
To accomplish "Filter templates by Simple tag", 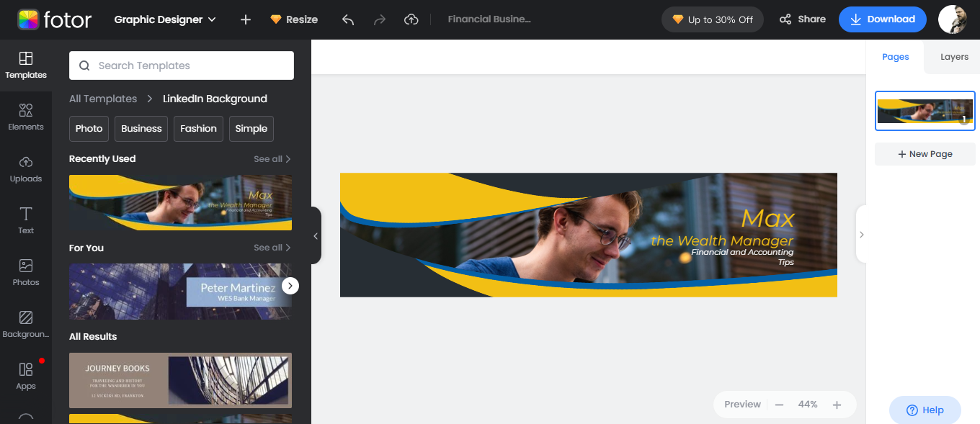I will [251, 129].
